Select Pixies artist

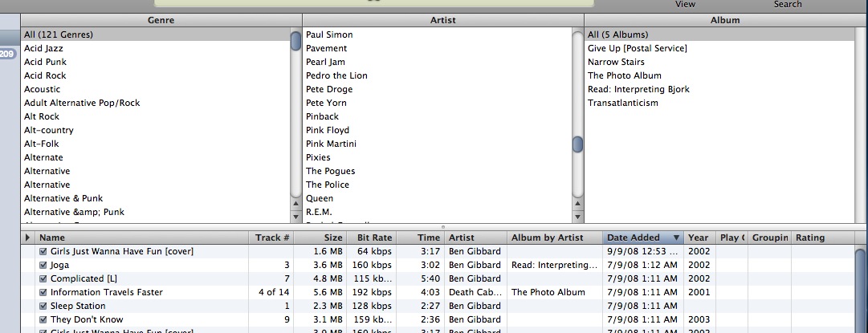[x=438, y=157]
